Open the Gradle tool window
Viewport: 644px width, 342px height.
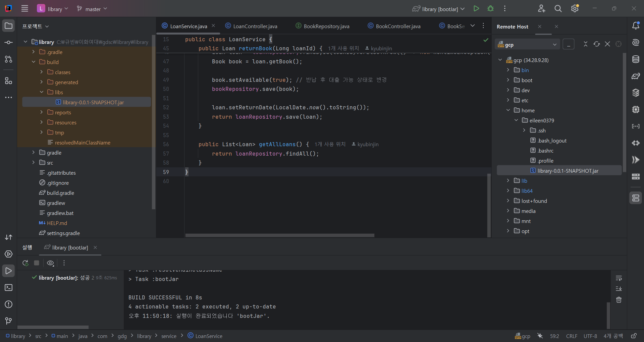636,76
